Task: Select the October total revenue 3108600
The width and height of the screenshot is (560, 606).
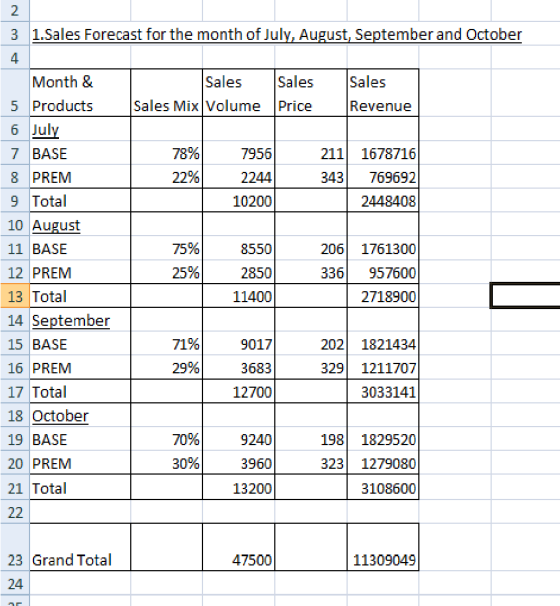Action: click(383, 488)
